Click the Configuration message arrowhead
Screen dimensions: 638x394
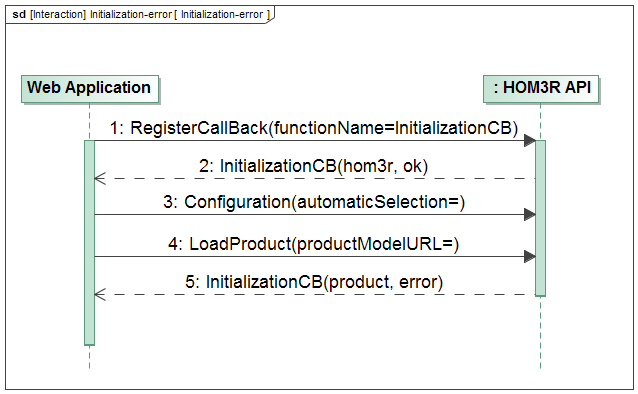click(x=529, y=215)
